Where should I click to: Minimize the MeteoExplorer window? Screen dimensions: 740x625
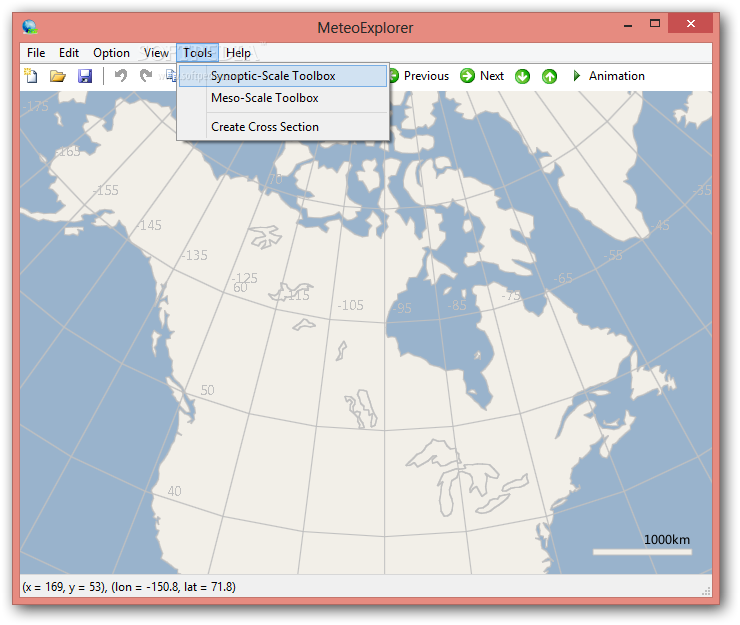[x=628, y=25]
